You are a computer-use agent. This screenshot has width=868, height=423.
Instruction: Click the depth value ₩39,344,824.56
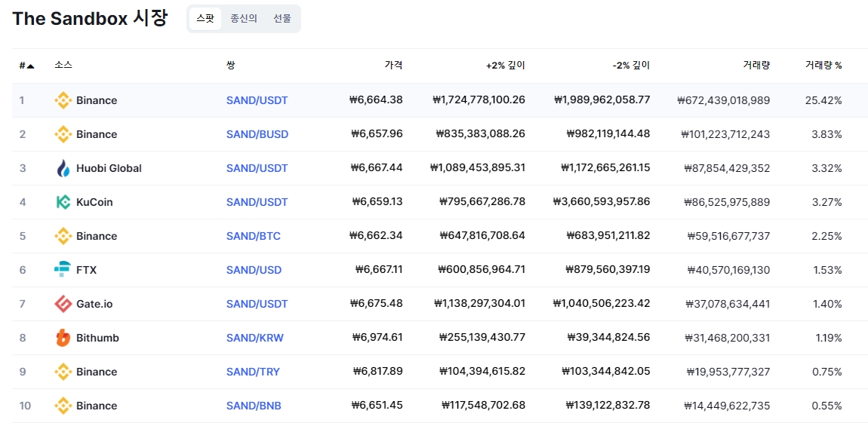point(608,338)
